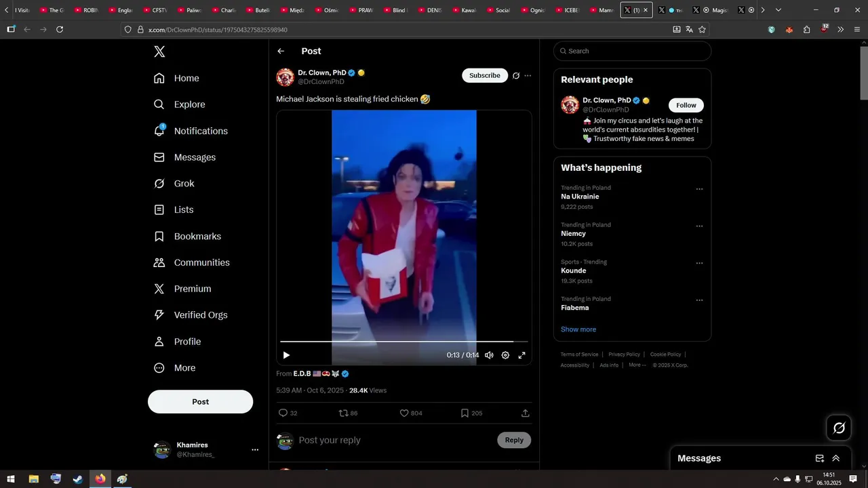Open File Explorer from the taskbar
The height and width of the screenshot is (488, 868).
pyautogui.click(x=33, y=479)
